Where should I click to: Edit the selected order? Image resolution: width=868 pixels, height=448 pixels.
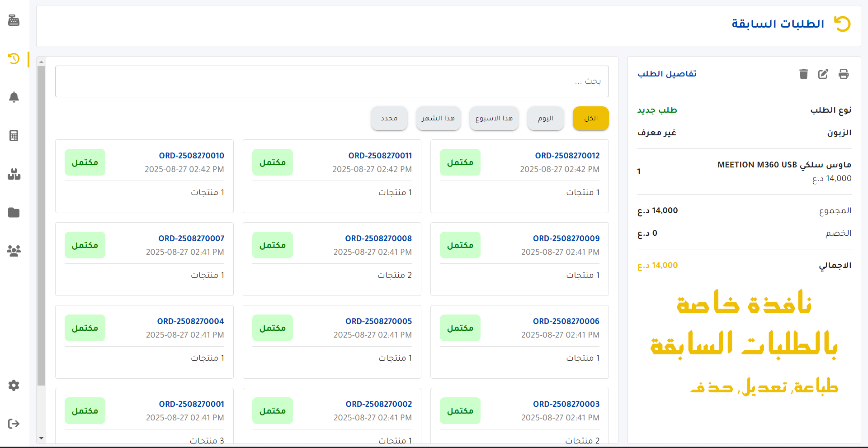[x=823, y=74]
